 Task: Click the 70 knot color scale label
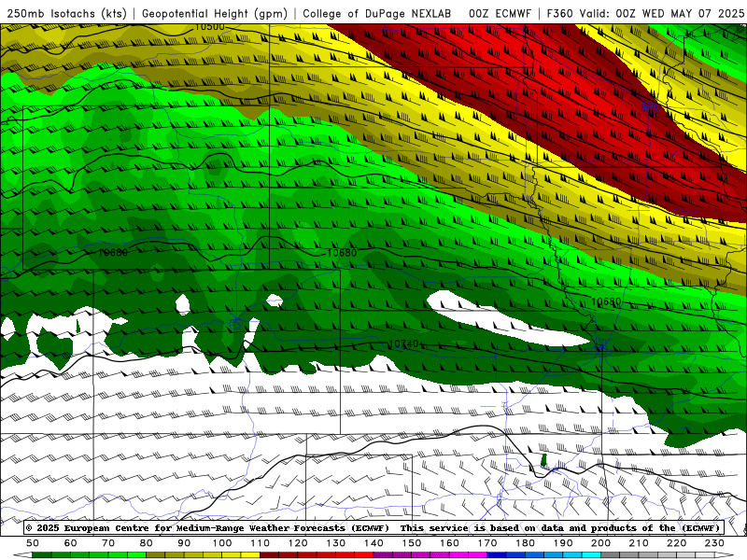[108, 543]
